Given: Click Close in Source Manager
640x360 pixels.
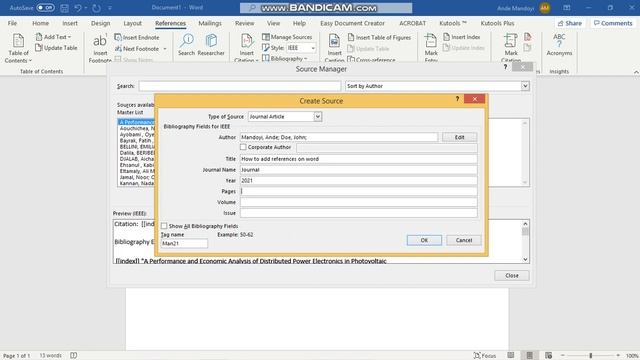Looking at the screenshot, I should 512,276.
